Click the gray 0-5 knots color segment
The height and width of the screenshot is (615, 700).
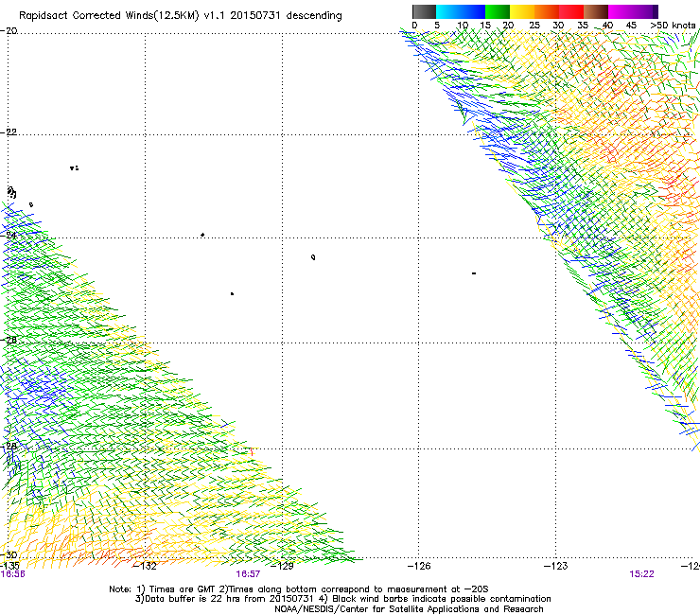pyautogui.click(x=424, y=12)
